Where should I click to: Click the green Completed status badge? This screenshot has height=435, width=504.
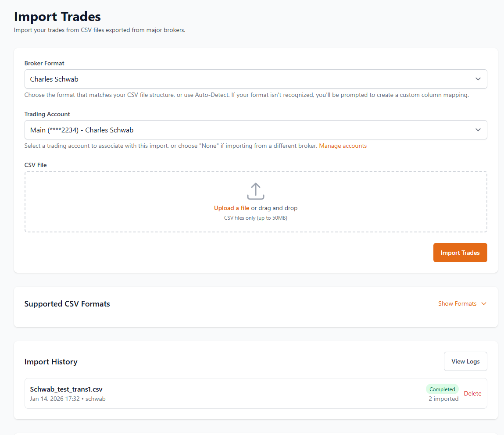pos(442,389)
